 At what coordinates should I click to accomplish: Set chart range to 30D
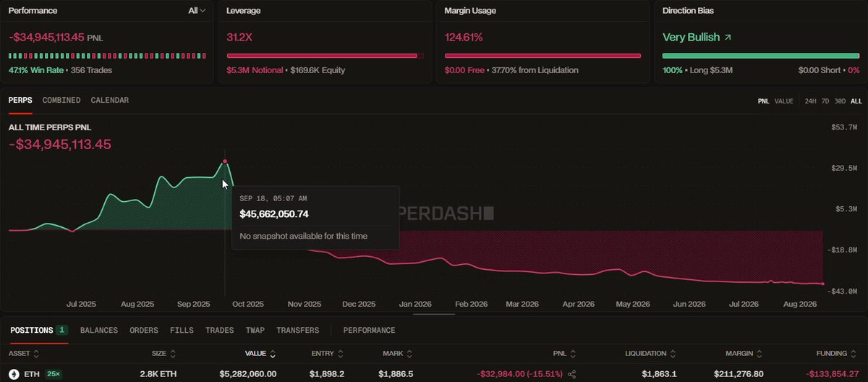pyautogui.click(x=840, y=101)
